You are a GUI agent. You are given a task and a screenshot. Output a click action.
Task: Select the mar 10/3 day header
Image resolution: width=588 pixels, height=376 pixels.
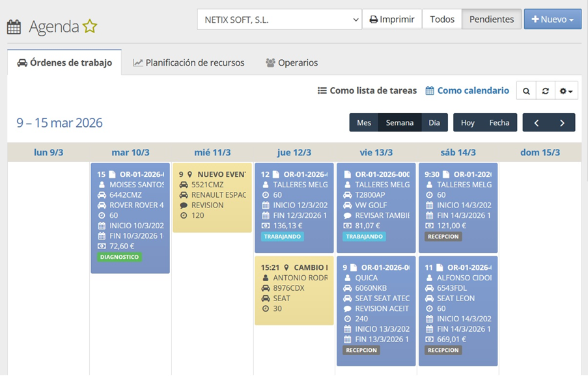point(130,153)
